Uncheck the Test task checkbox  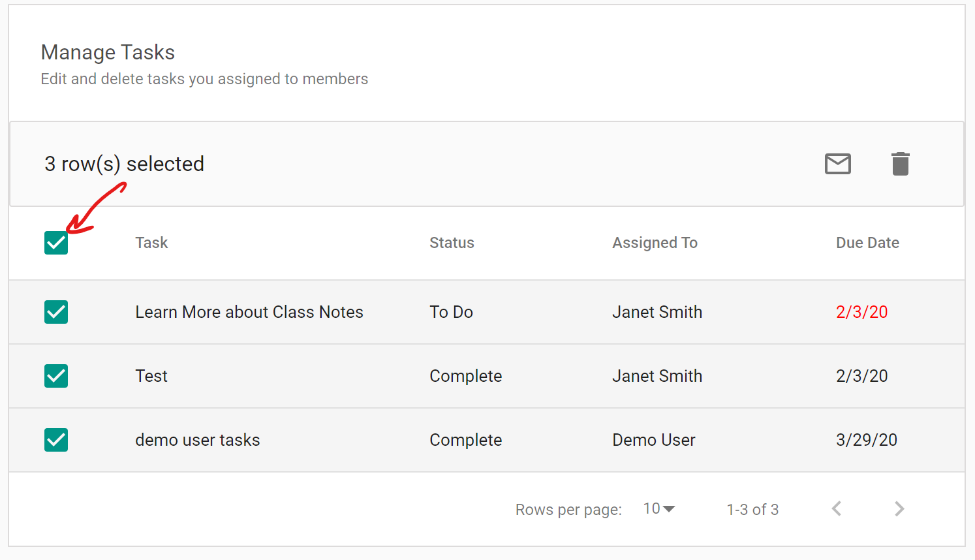(x=56, y=376)
